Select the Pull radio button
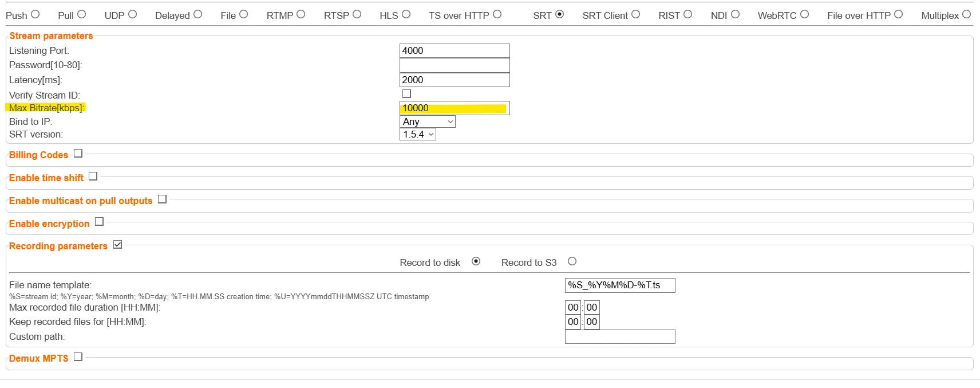 click(x=81, y=14)
